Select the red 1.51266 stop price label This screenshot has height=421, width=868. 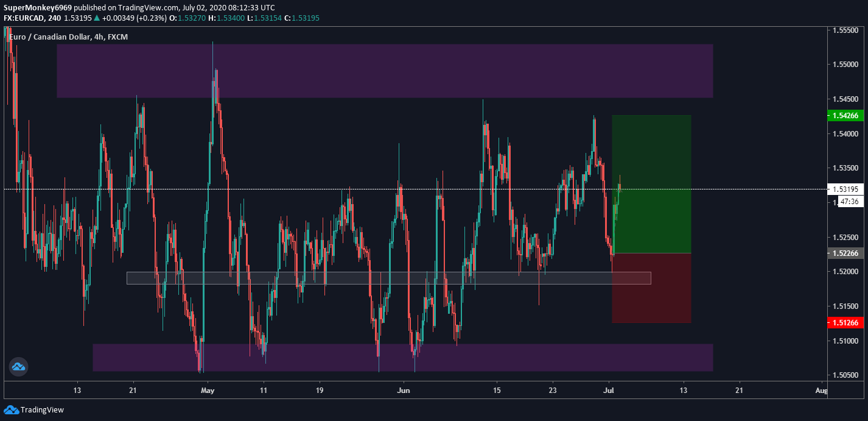click(846, 322)
